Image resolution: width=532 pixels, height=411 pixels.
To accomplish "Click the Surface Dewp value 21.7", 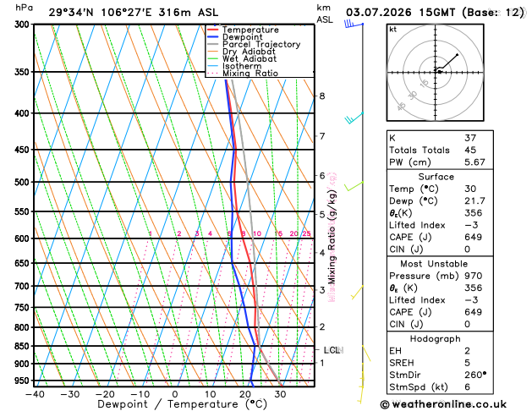I will tap(474, 200).
